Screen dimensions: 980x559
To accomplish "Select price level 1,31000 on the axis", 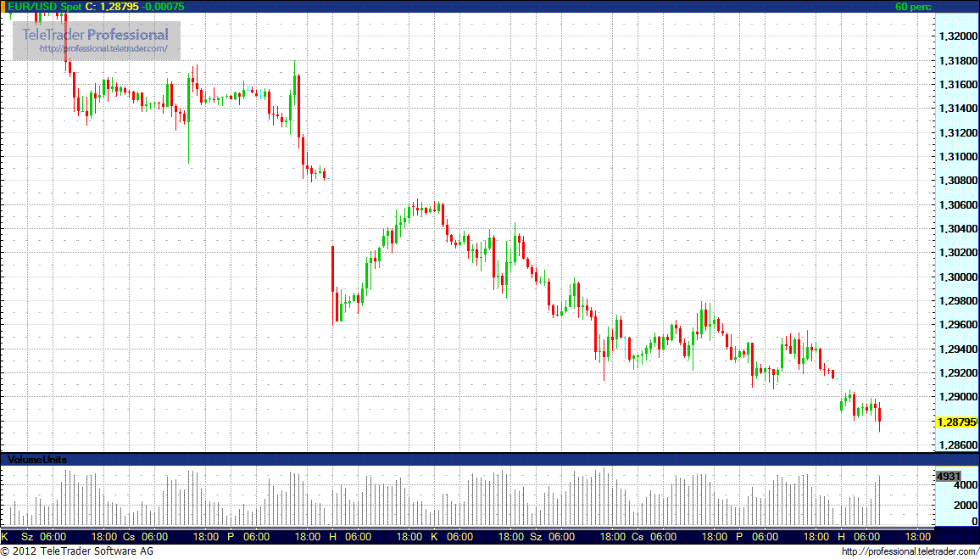I will click(957, 157).
